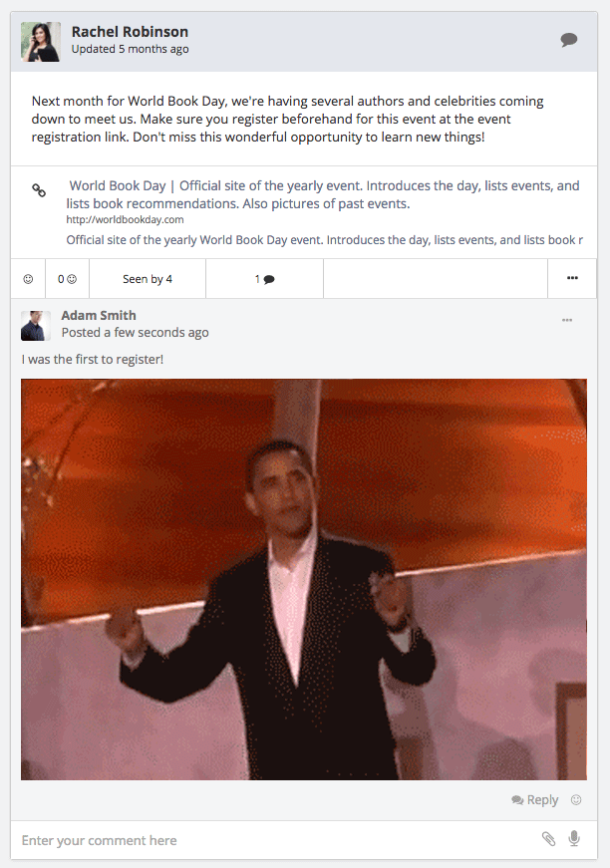Screen dimensions: 610x868
Task: Show the 1 comment count
Action: coord(264,279)
